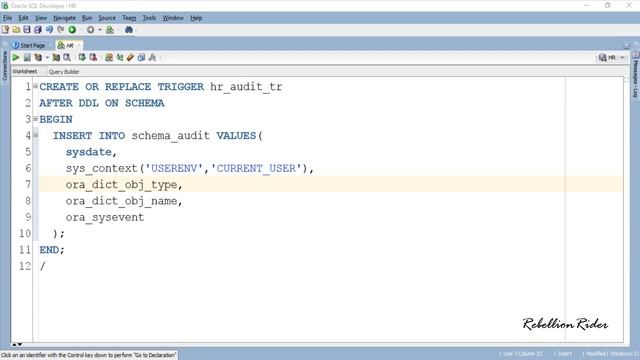The width and height of the screenshot is (640, 360).
Task: Clear worksheet with the eraser icon
Action: 130,58
